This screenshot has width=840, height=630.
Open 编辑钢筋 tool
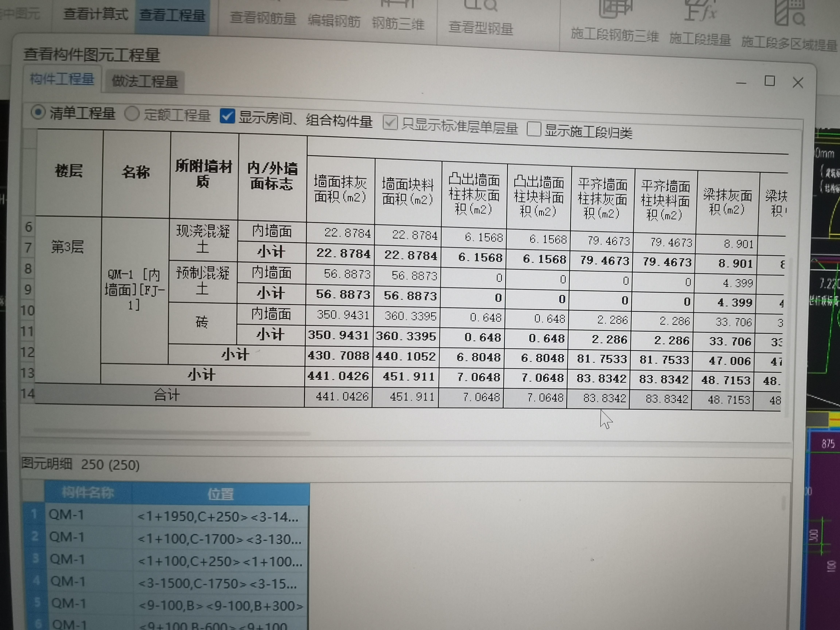click(334, 21)
